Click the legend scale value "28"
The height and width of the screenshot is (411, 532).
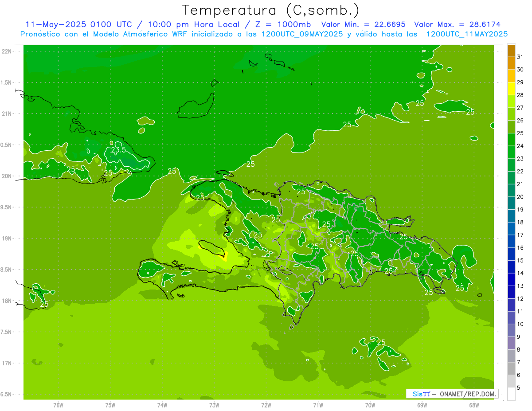point(520,95)
